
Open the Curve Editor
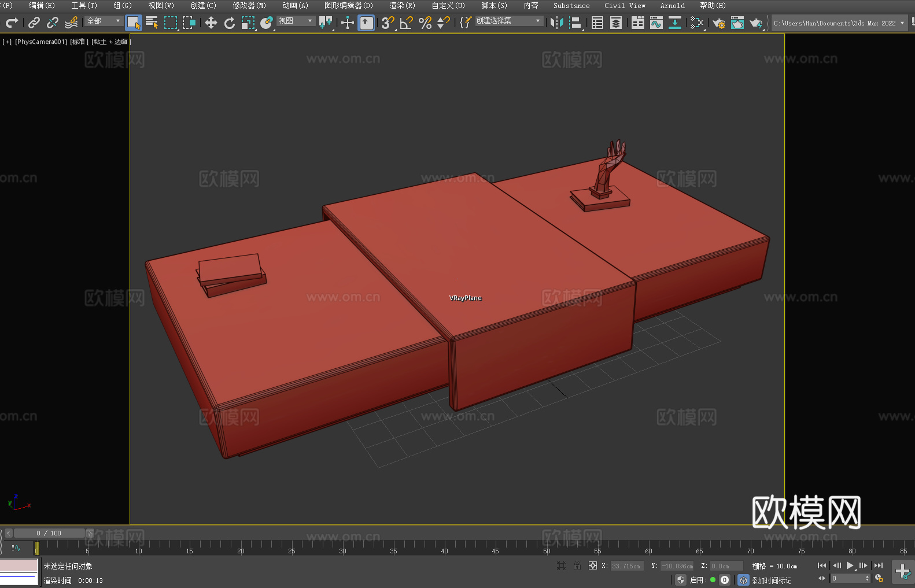click(x=656, y=23)
